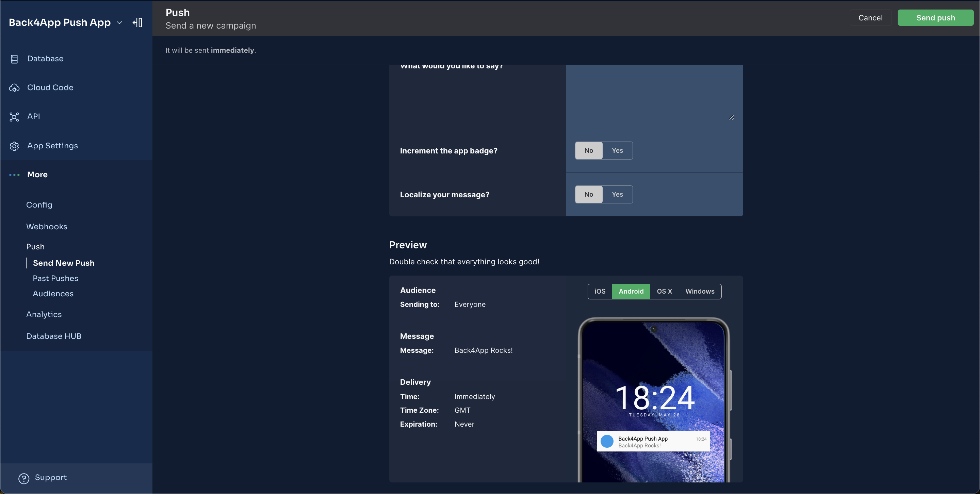Image resolution: width=980 pixels, height=494 pixels.
Task: Enable Increment the app badge
Action: click(x=617, y=150)
